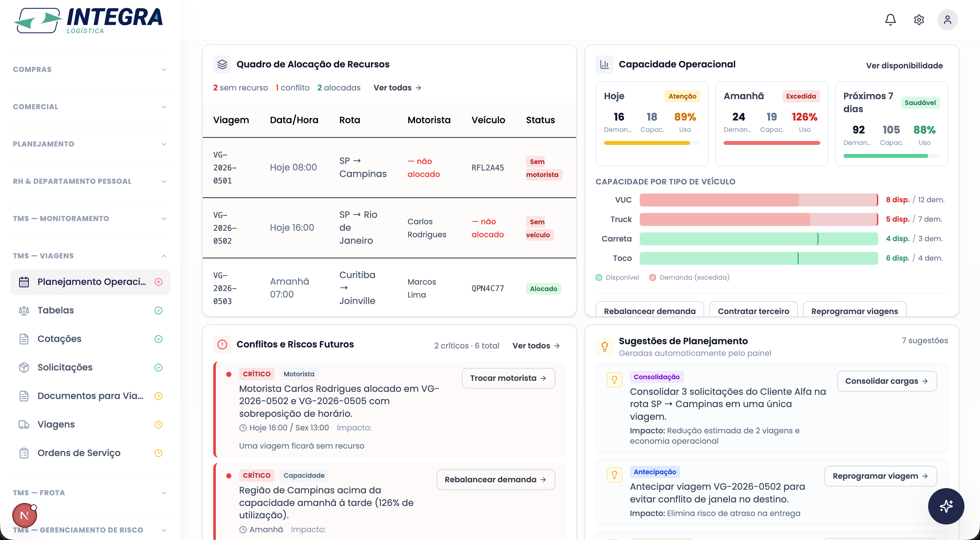The width and height of the screenshot is (980, 540).
Task: Select Ordens de Serviço menu item
Action: coord(90,453)
